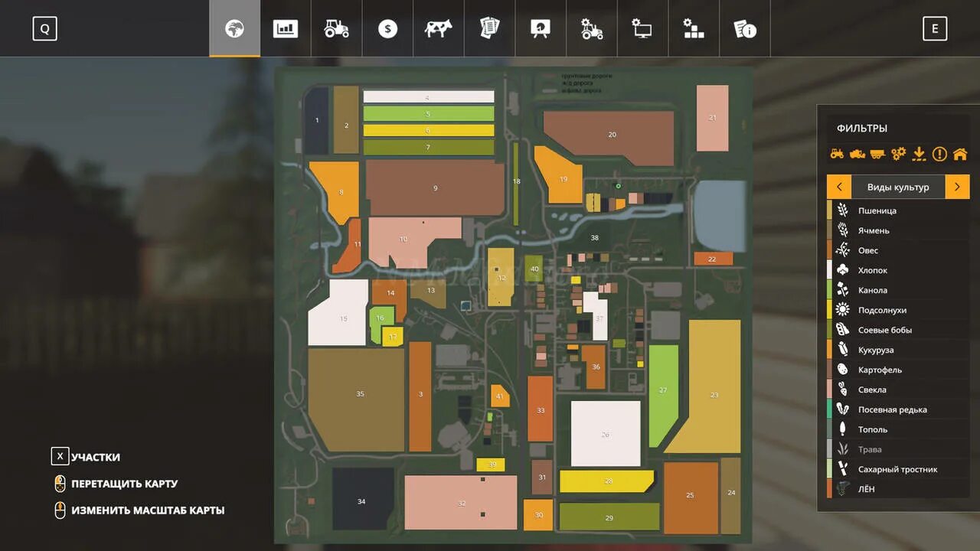Open the gears and blocks settings tab
Viewport: 980px width, 551px height.
(x=694, y=29)
